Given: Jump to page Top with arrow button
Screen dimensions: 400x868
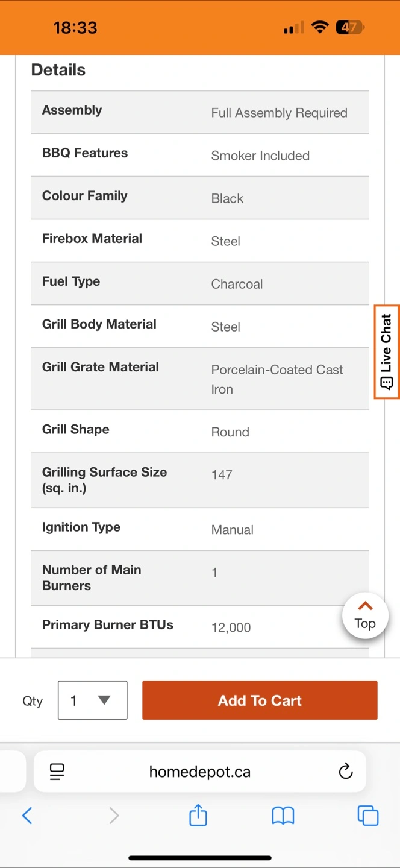Looking at the screenshot, I should 365,616.
